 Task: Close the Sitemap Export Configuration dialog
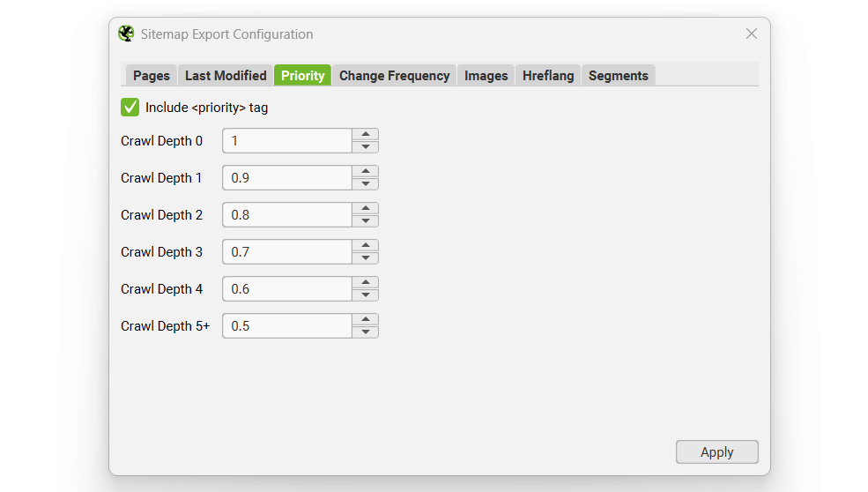(751, 34)
